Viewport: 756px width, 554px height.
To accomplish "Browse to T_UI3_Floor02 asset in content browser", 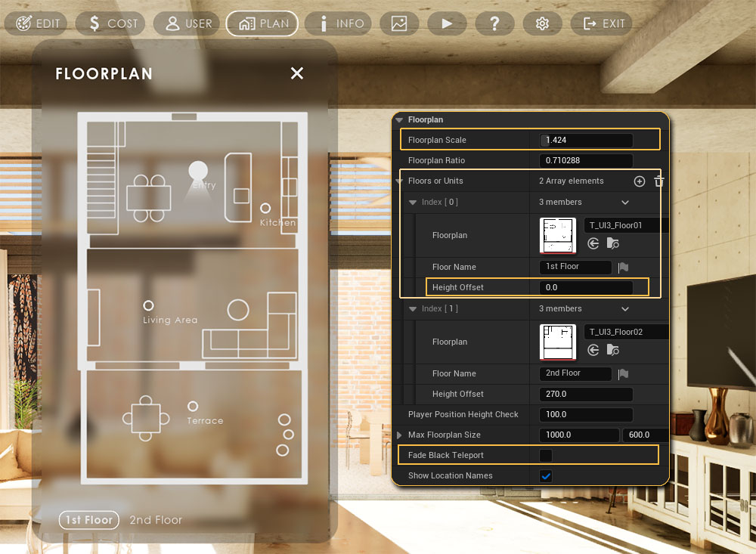I will point(612,350).
